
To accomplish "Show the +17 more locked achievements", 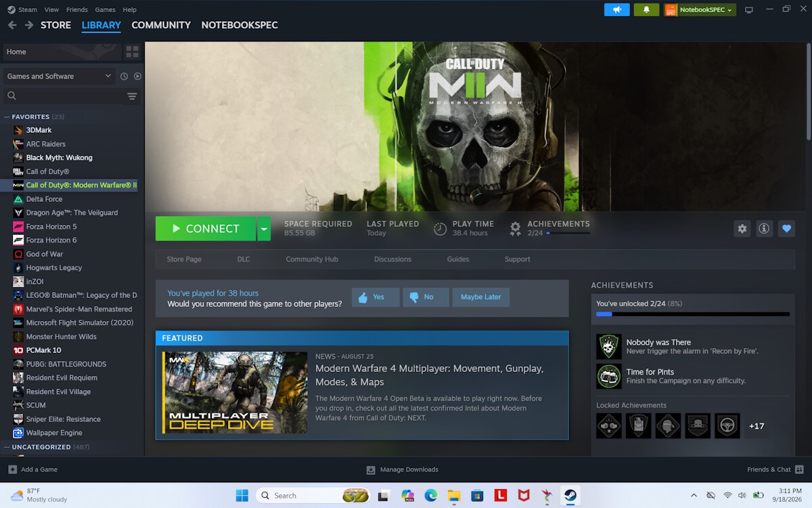I will [757, 426].
